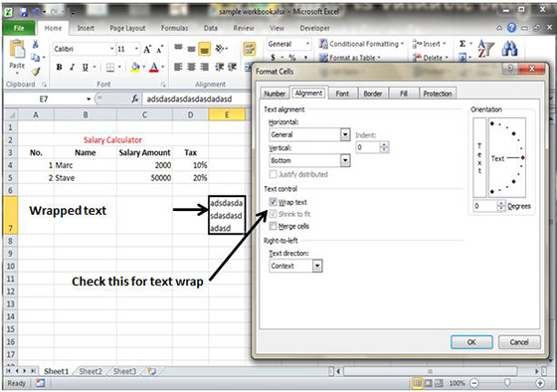Select Normal view in status bar

coord(418,383)
